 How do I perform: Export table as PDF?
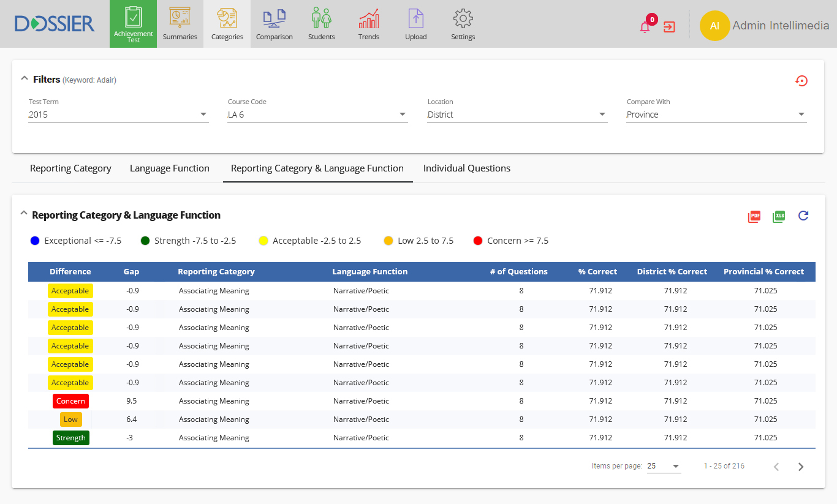(x=754, y=216)
